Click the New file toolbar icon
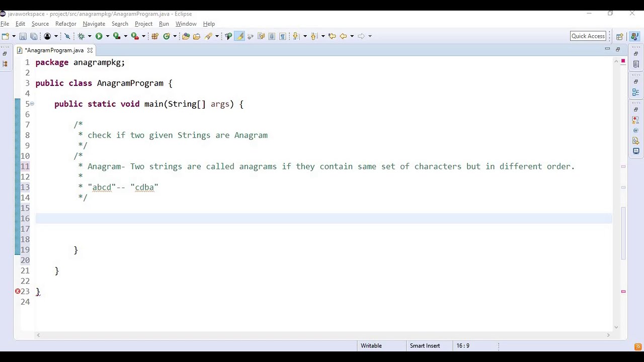The image size is (644, 362). pos(6,36)
